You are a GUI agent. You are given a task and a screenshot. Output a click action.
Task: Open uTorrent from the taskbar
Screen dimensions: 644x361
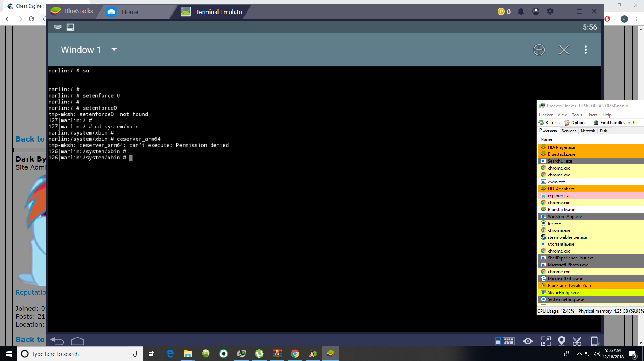pyautogui.click(x=259, y=354)
